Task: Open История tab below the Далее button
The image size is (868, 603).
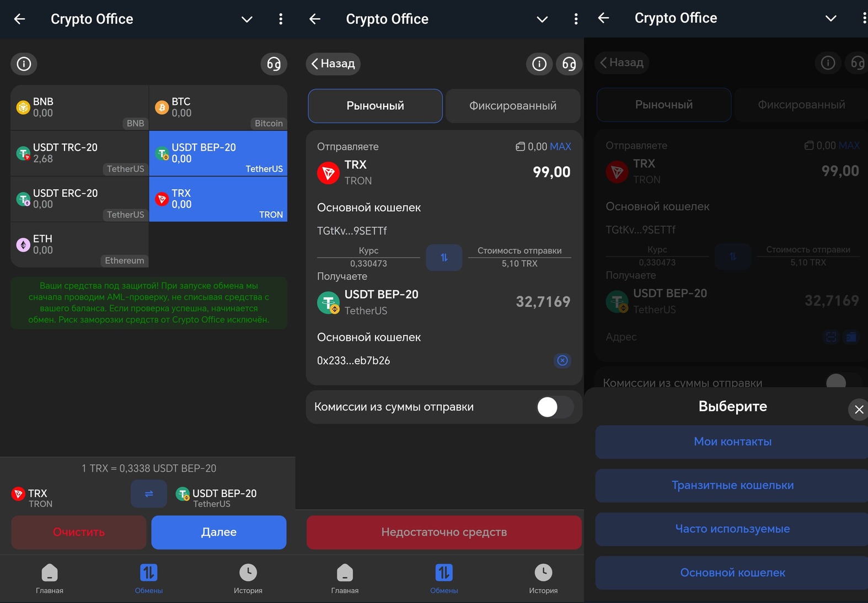Action: tap(248, 578)
